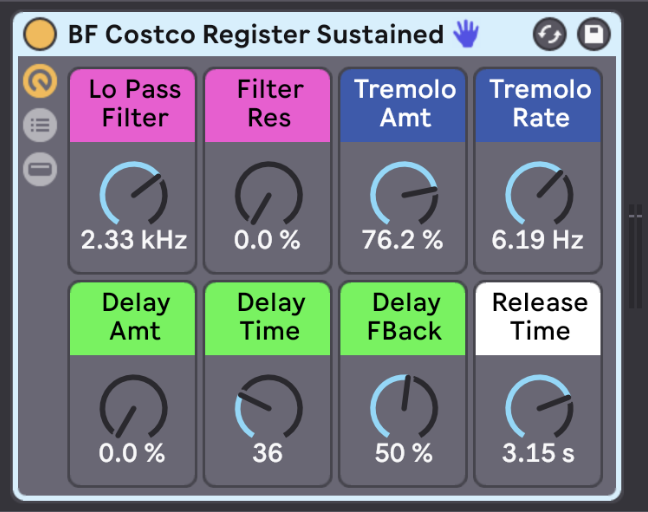The width and height of the screenshot is (648, 512).
Task: Toggle the device activator on/off button
Action: click(x=40, y=34)
